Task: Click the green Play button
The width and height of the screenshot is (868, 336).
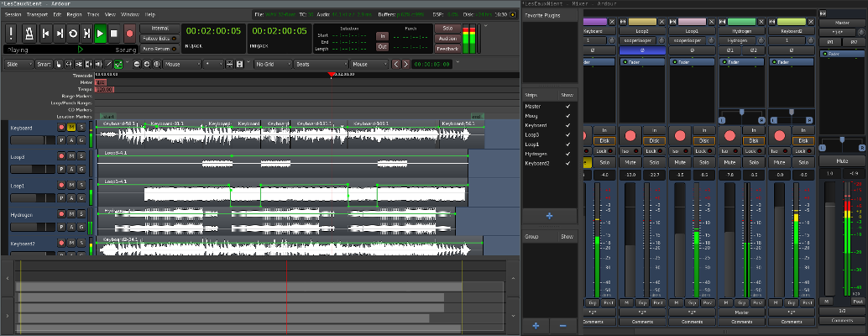Action: point(100,34)
